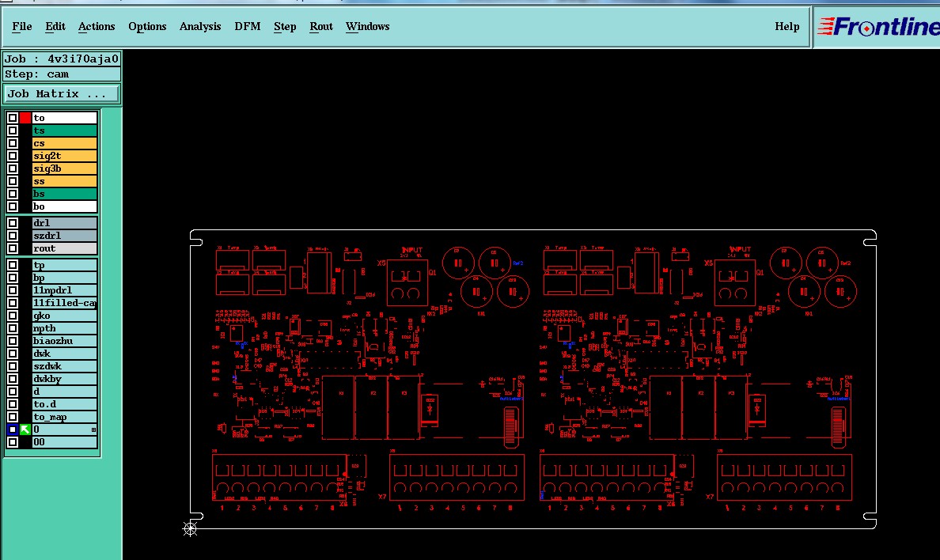
Task: Toggle the checkbox for layer ss
Action: [13, 181]
